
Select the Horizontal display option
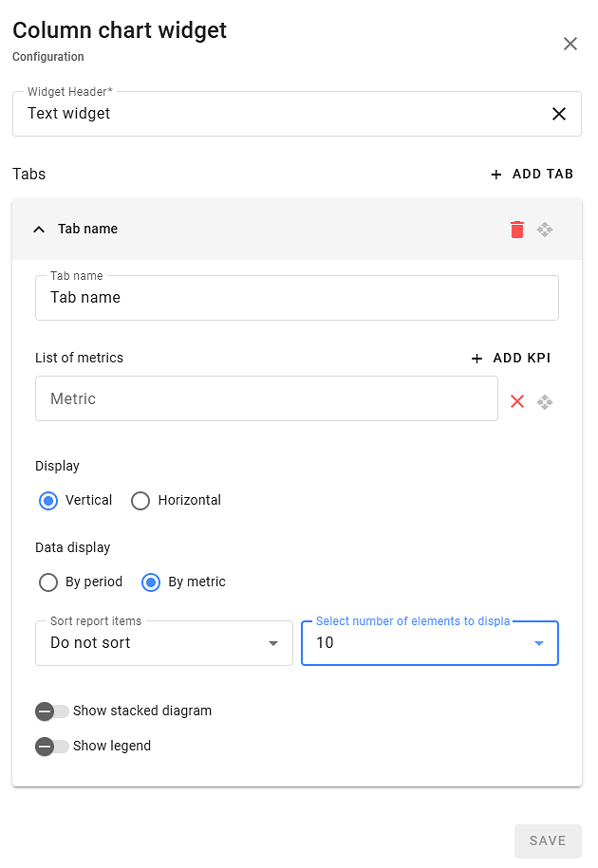pyautogui.click(x=140, y=501)
